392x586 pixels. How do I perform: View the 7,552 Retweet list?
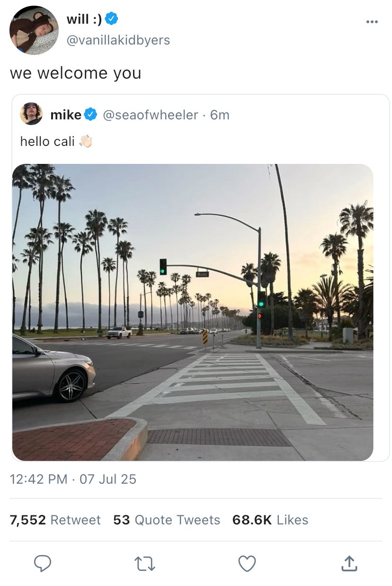pos(55,520)
